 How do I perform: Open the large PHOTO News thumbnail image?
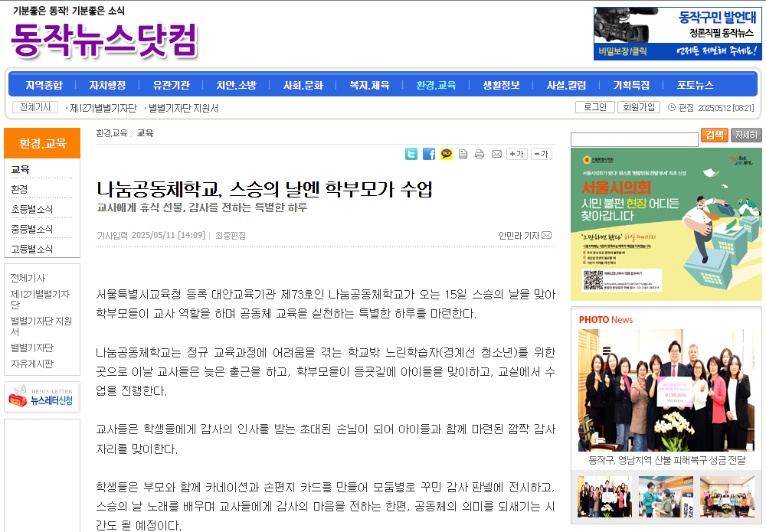(666, 390)
